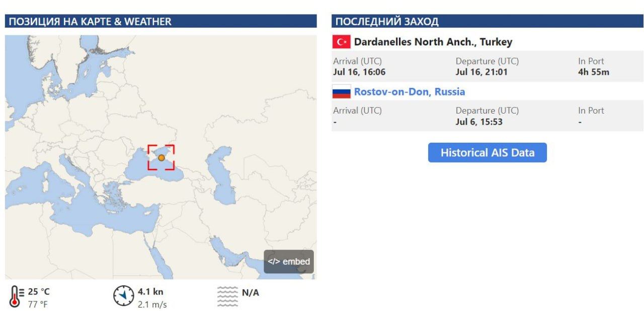
Task: Click the ПОСЛЕДНИЙ ЗАХОД section header
Action: tap(387, 22)
